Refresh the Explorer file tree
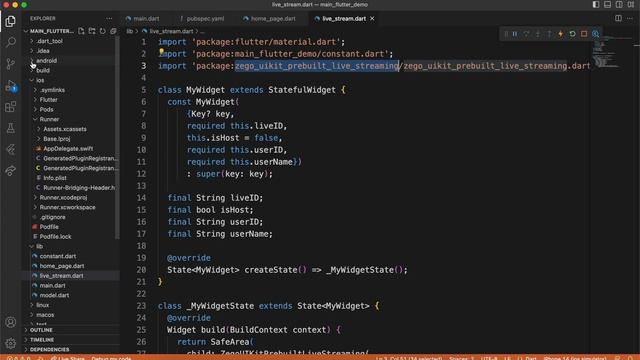640x360 pixels. [x=102, y=31]
